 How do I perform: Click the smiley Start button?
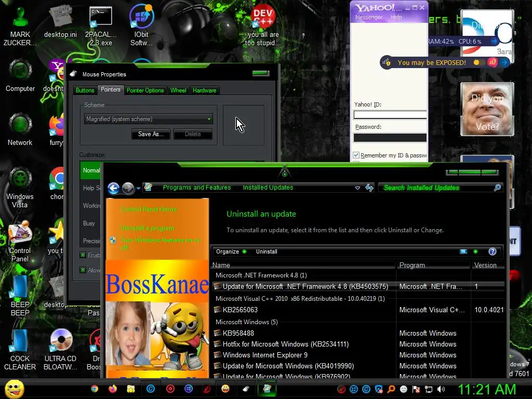point(14,389)
